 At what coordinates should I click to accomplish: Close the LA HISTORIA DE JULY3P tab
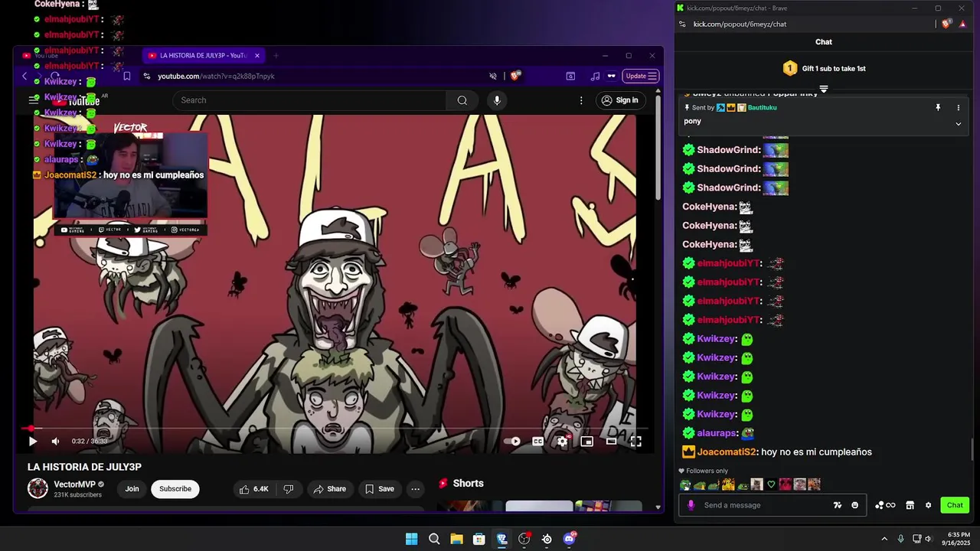(257, 56)
